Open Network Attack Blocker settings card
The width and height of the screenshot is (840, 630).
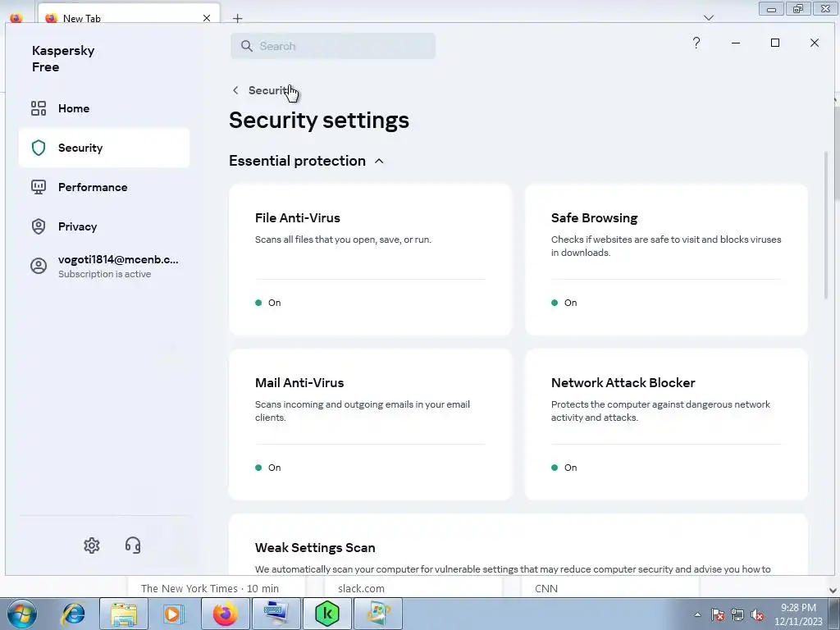point(666,425)
